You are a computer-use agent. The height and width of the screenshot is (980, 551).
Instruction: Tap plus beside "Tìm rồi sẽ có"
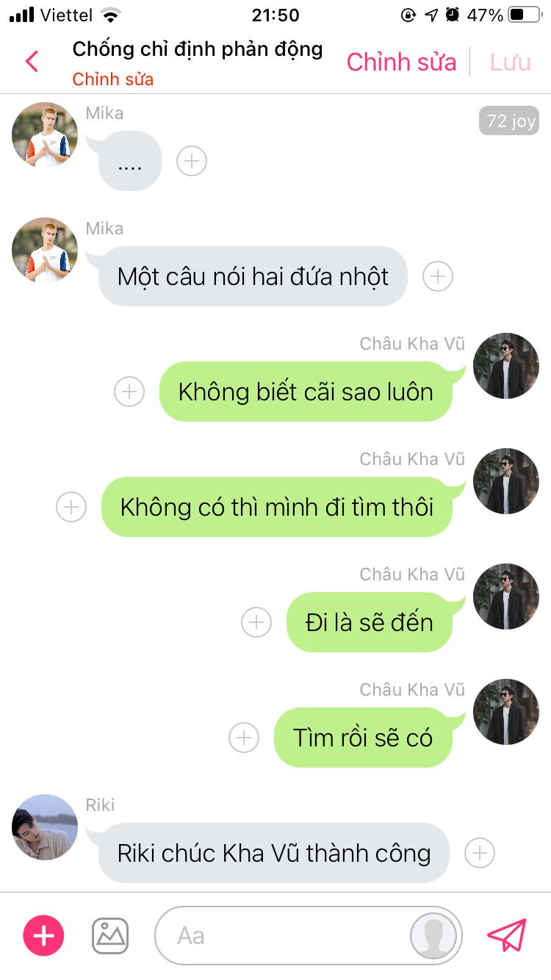[x=244, y=738]
